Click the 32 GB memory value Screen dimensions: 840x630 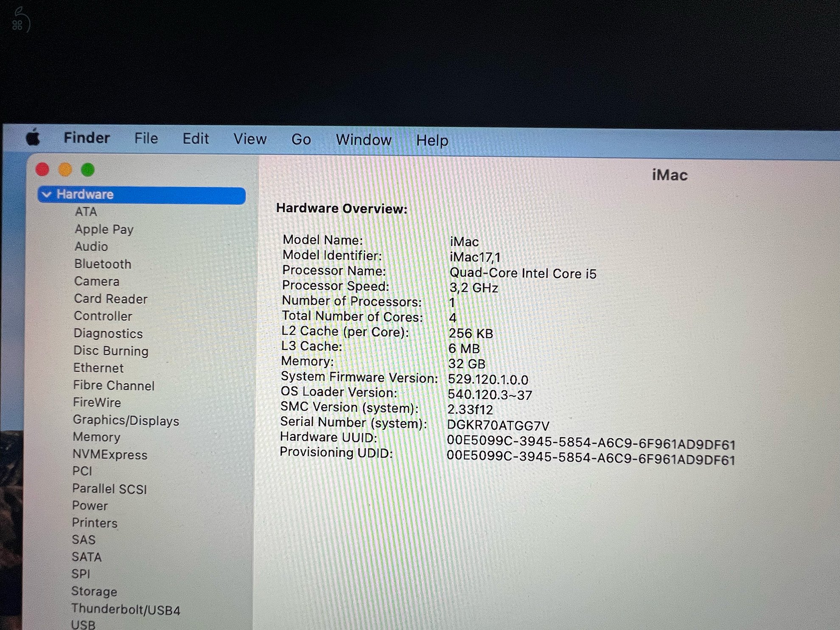(x=467, y=364)
